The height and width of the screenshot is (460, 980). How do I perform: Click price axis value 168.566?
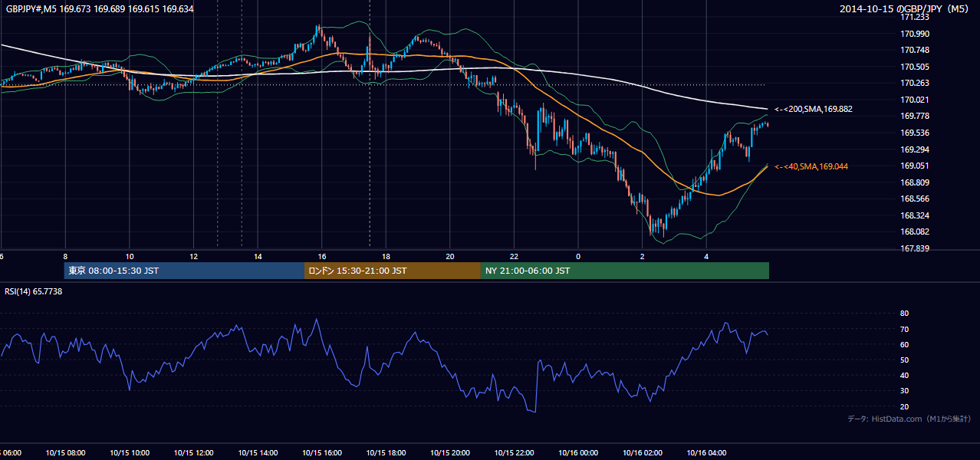pos(915,199)
